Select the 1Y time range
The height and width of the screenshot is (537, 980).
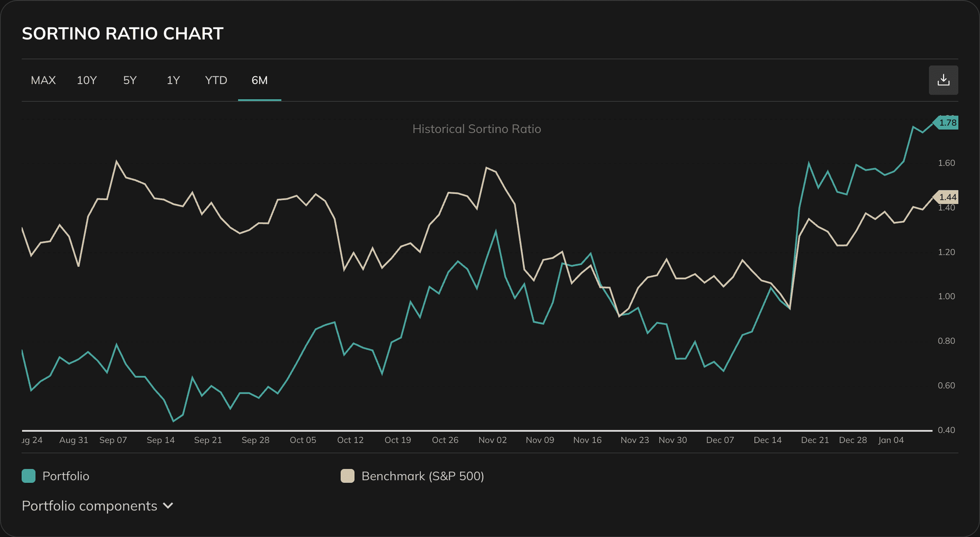coord(173,80)
